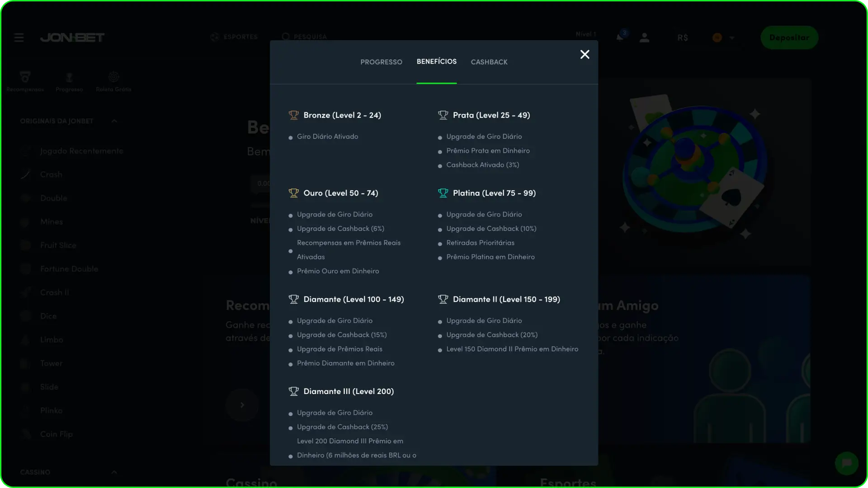Click 'Giro Diário Ativado' benefit text
This screenshot has width=868, height=488.
click(327, 136)
